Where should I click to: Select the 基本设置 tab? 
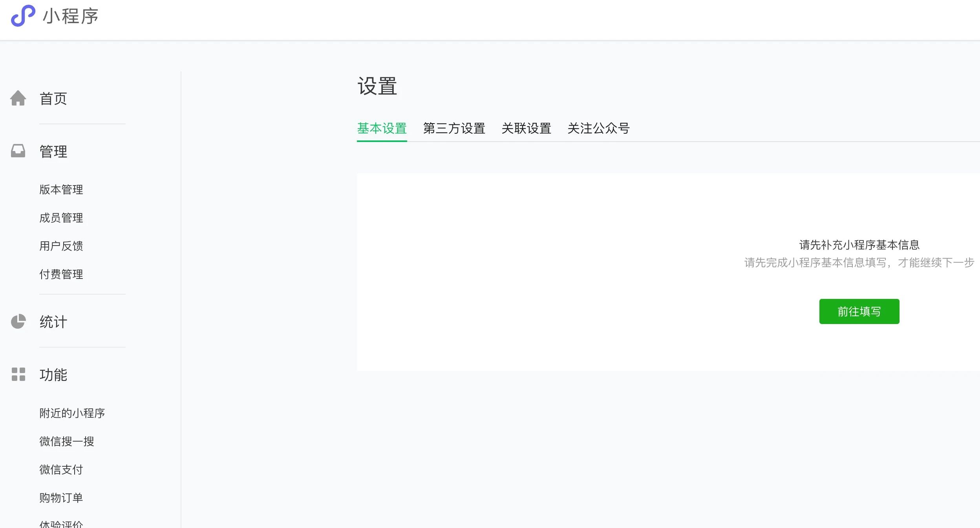(x=382, y=128)
